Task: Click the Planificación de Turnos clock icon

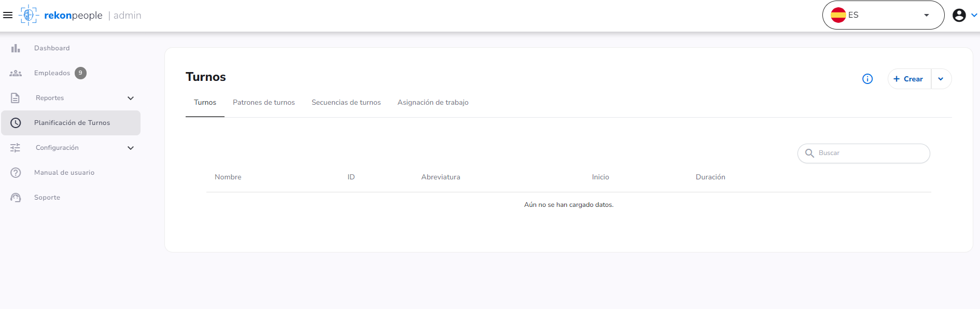Action: pyautogui.click(x=16, y=123)
